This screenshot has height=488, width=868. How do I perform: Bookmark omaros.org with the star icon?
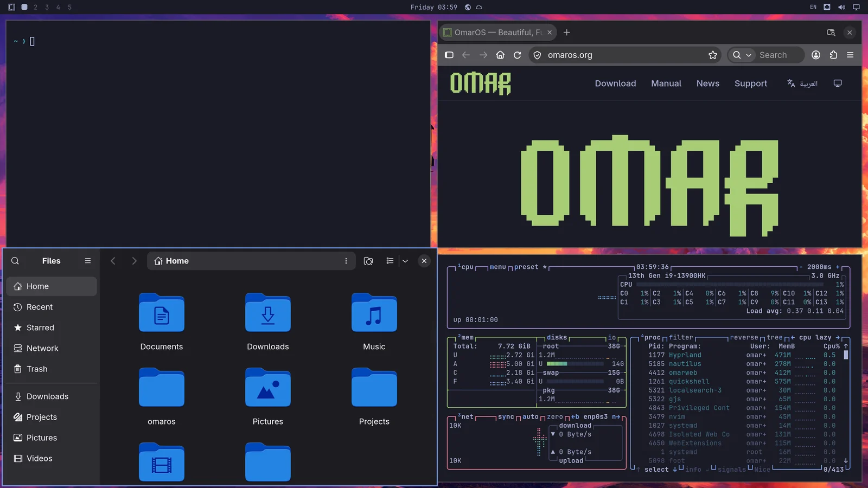point(713,55)
